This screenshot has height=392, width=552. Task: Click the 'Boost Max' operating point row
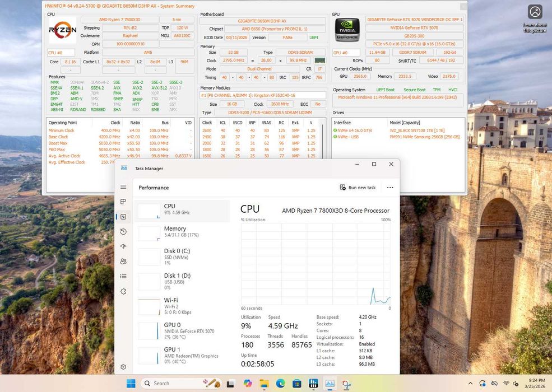120,143
